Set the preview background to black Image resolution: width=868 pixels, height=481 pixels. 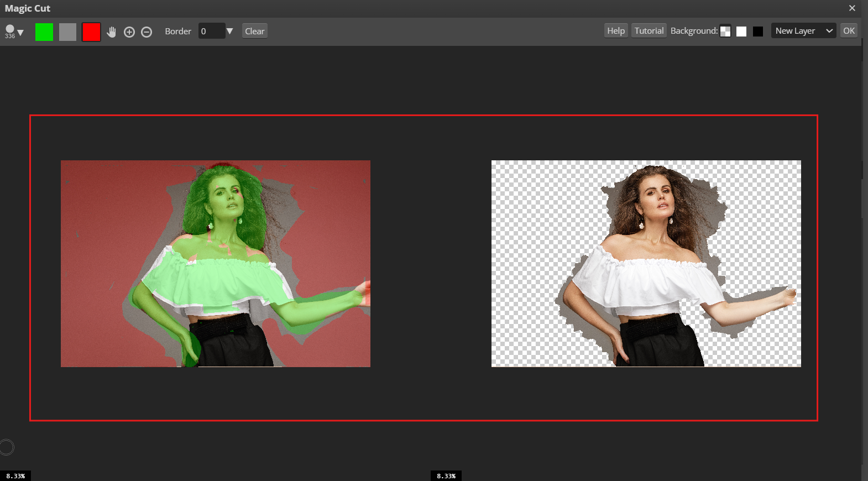coord(758,32)
